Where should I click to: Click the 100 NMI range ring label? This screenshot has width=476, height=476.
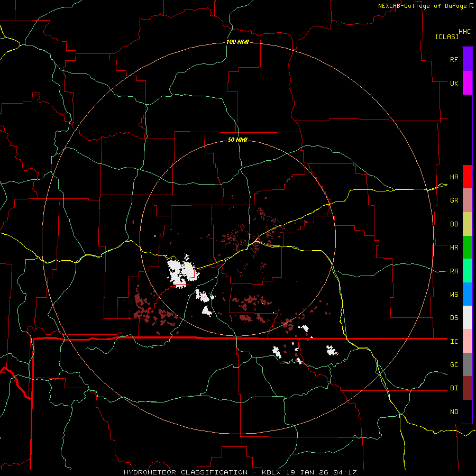[237, 42]
